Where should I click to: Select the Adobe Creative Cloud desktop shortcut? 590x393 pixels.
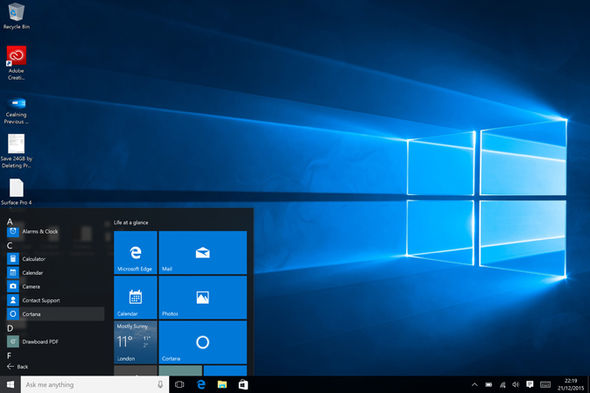(x=16, y=62)
